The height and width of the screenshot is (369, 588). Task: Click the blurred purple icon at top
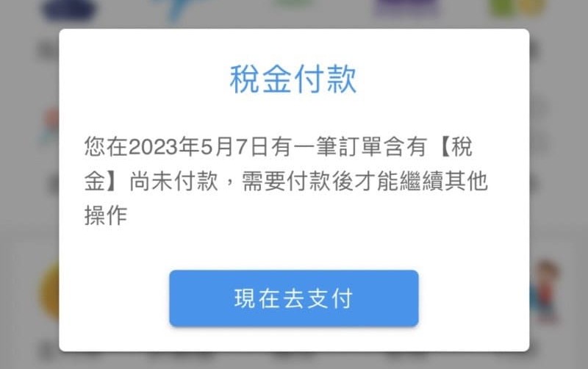coord(407,7)
